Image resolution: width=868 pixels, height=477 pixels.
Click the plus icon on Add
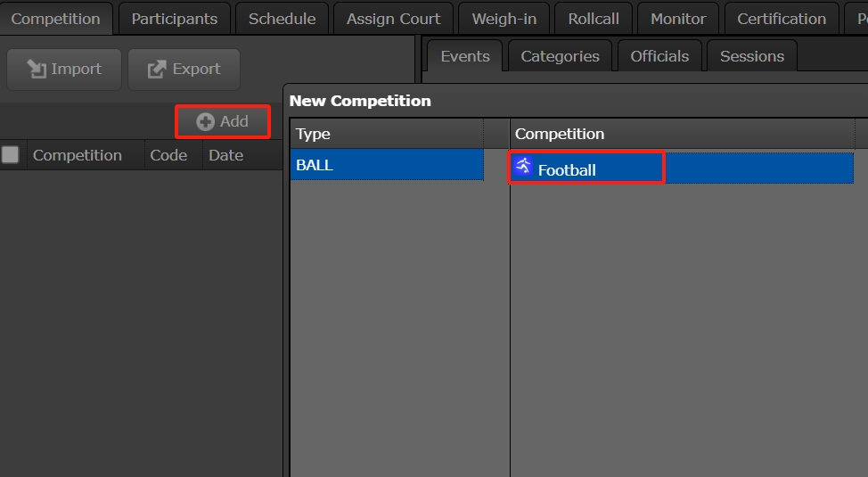[206, 122]
